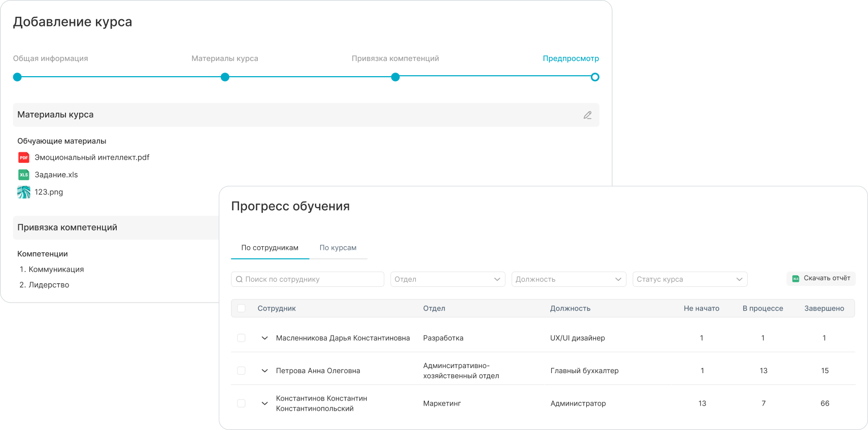Click the Завершено value 66
The height and width of the screenshot is (430, 868).
point(825,403)
